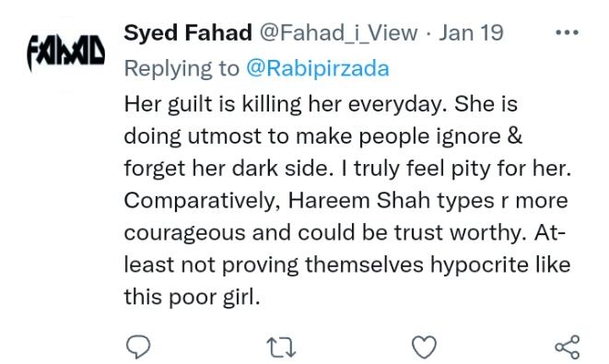Open the @Rabipirzada mention link
The height and width of the screenshot is (364, 609).
[318, 69]
